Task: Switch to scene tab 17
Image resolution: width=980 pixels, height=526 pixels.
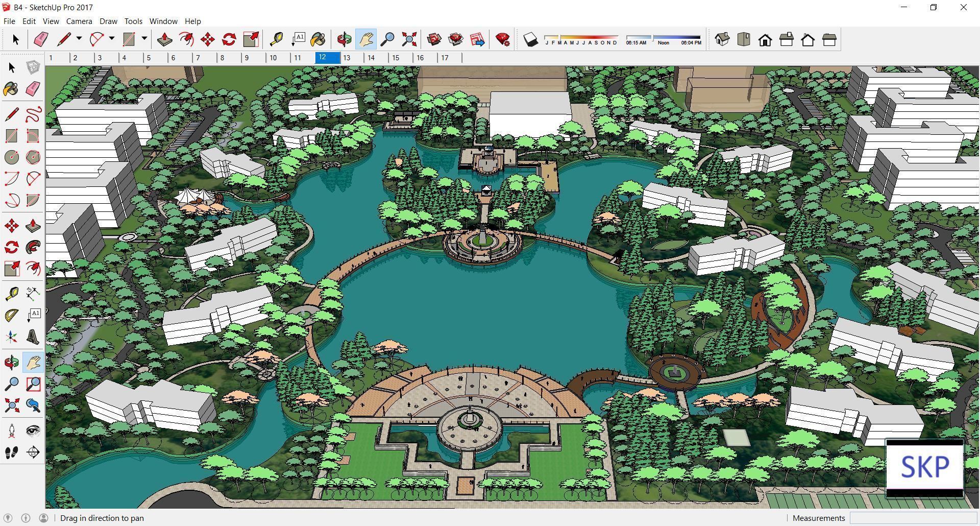Action: 450,58
